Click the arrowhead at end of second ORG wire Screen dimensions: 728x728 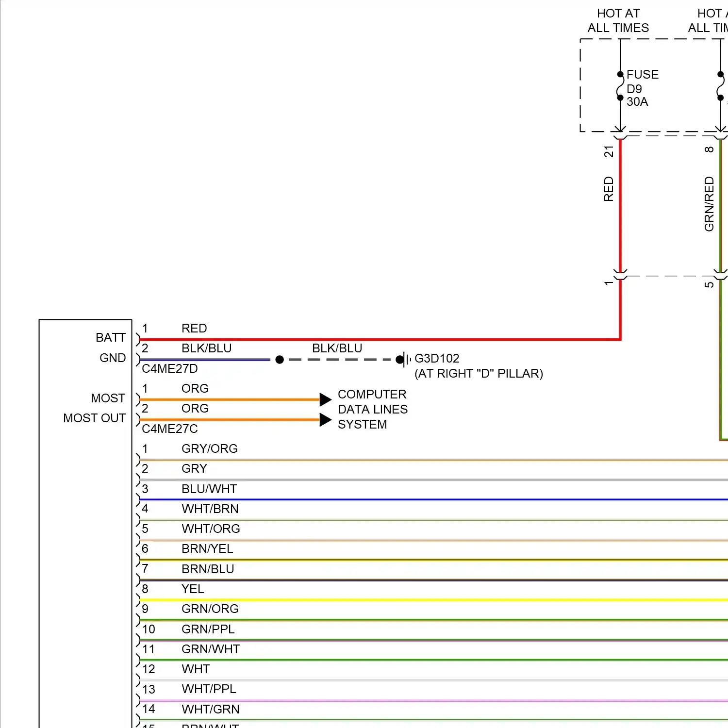pyautogui.click(x=326, y=420)
